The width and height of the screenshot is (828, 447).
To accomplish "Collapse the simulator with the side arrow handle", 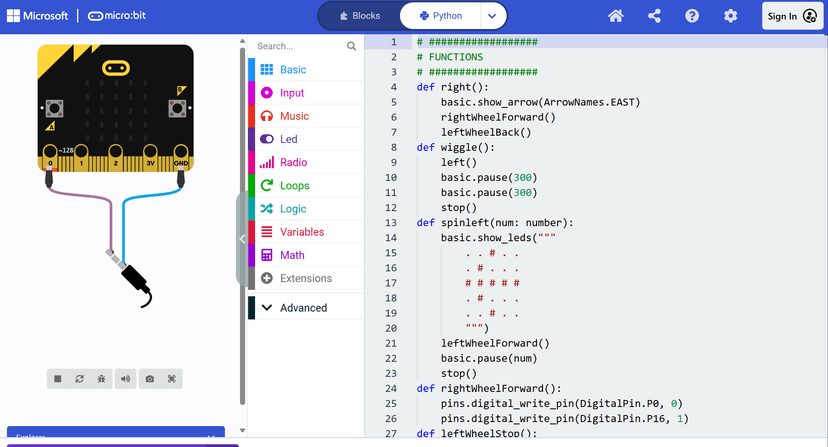I will (x=242, y=239).
